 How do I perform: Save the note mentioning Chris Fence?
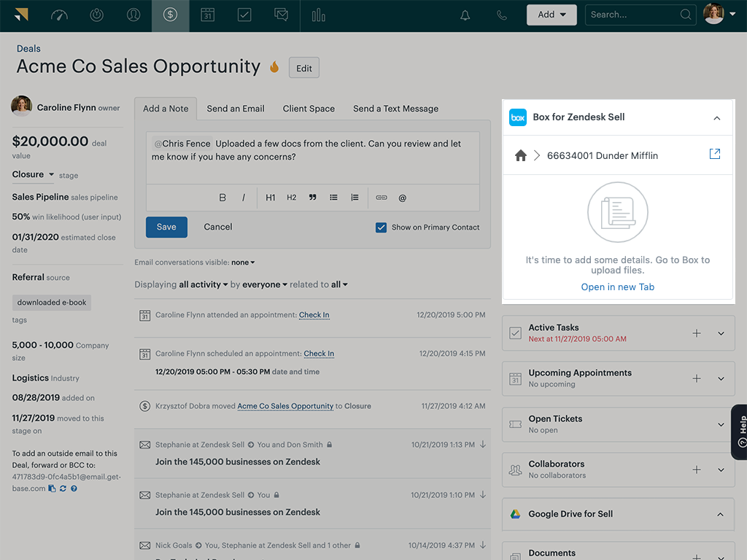click(x=166, y=227)
